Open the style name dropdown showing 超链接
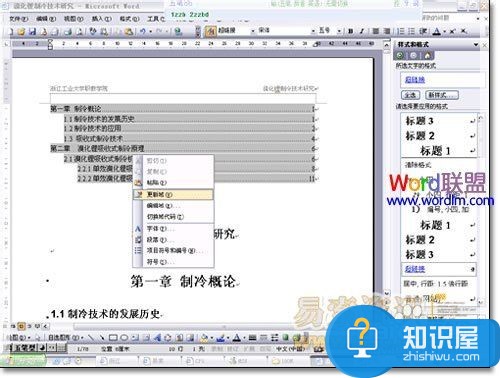 tap(253, 31)
